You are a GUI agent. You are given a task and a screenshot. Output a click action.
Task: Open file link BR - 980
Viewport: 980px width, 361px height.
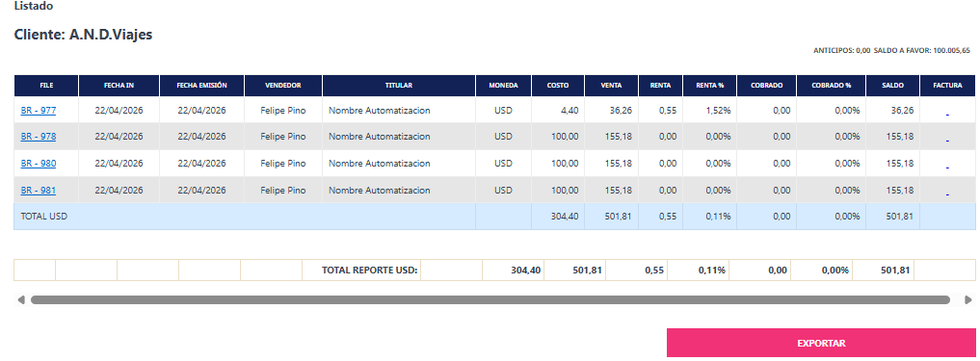point(39,164)
